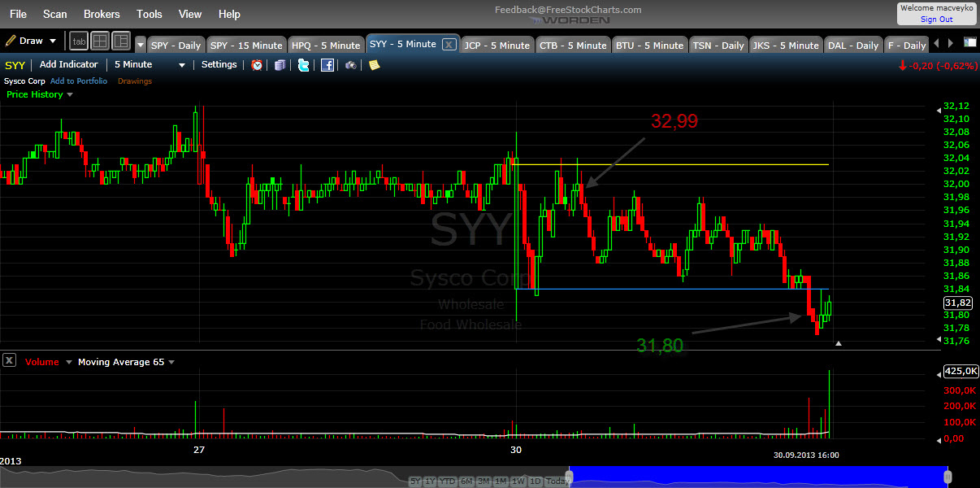Switch to three-pane split layout icon
The width and height of the screenshot is (980, 488).
point(121,41)
